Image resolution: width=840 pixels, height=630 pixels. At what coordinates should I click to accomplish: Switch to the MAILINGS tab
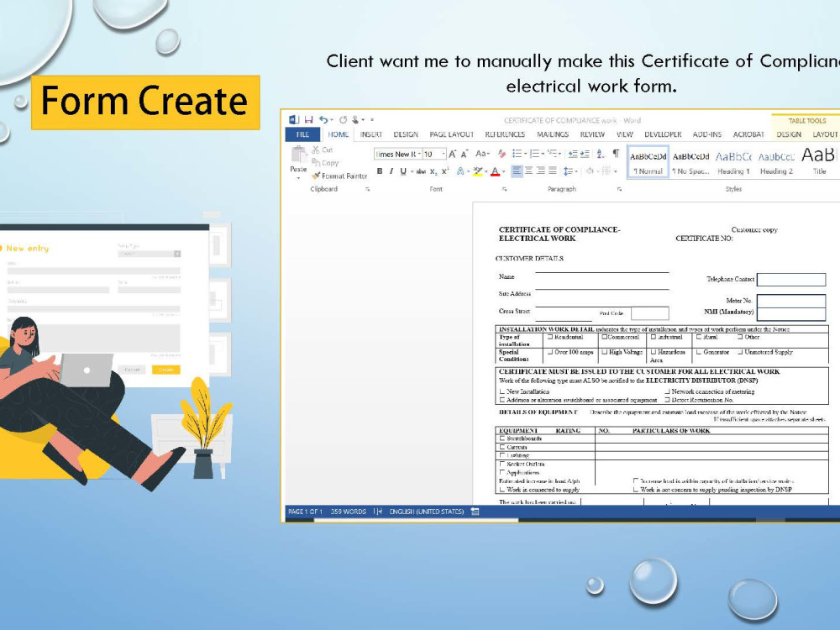click(553, 134)
